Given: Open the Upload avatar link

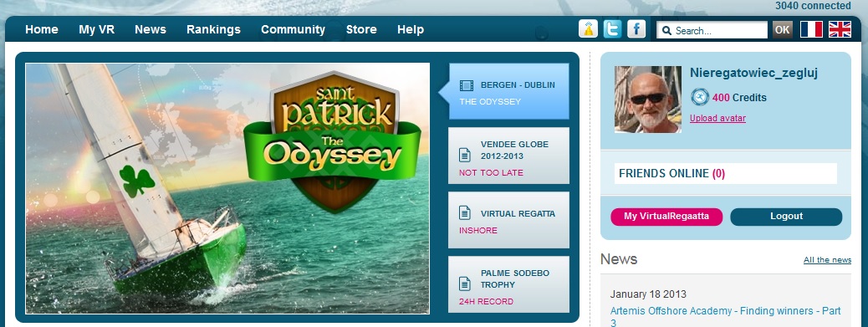Looking at the screenshot, I should (x=717, y=119).
